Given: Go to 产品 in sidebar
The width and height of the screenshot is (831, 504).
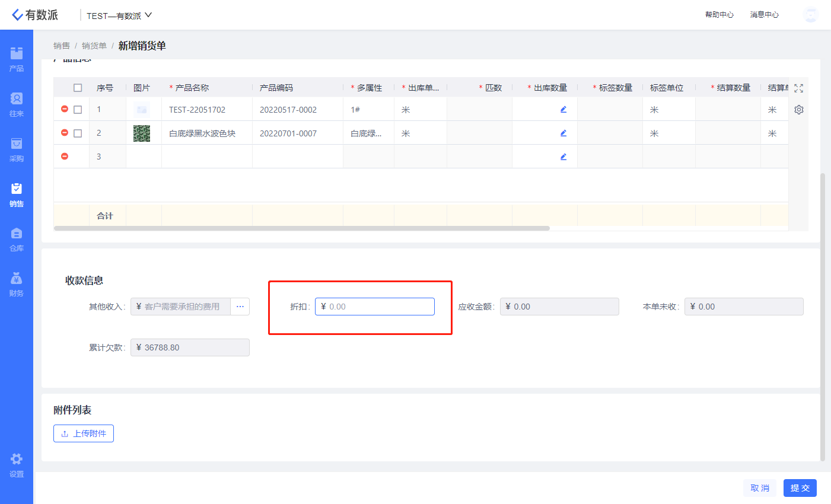Looking at the screenshot, I should pyautogui.click(x=17, y=60).
